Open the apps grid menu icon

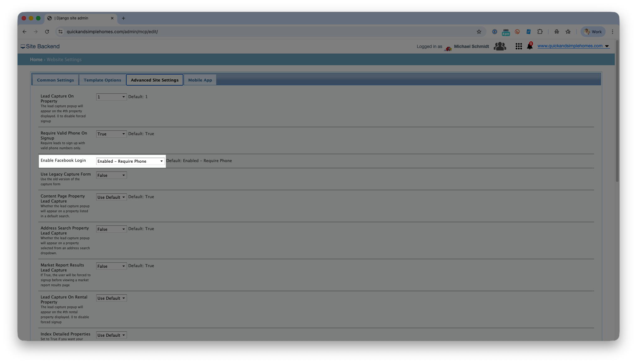[519, 46]
